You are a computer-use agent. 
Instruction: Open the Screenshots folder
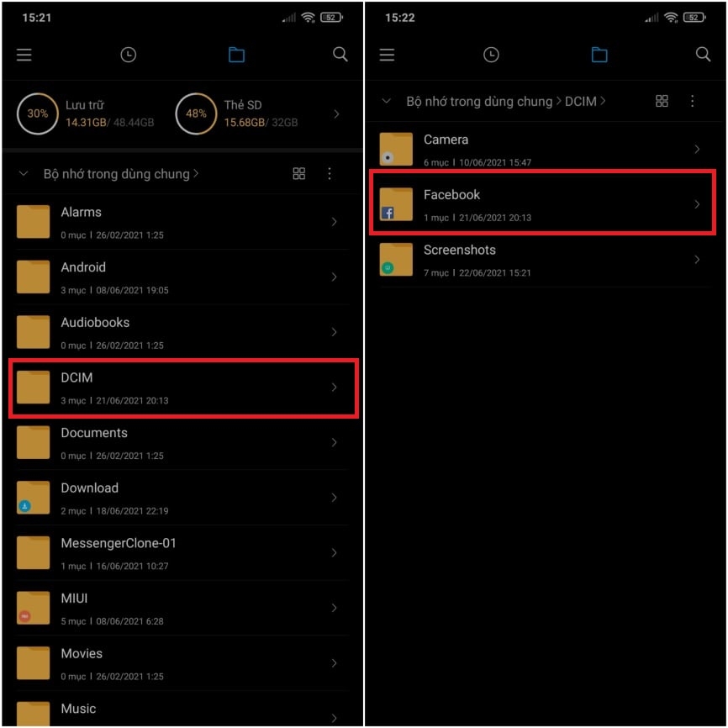pos(542,260)
